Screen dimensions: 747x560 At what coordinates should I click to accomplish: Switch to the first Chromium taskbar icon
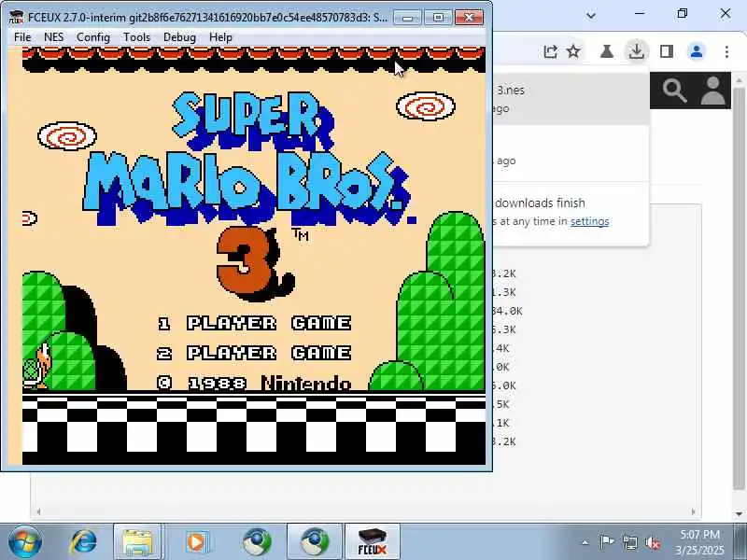[257, 541]
